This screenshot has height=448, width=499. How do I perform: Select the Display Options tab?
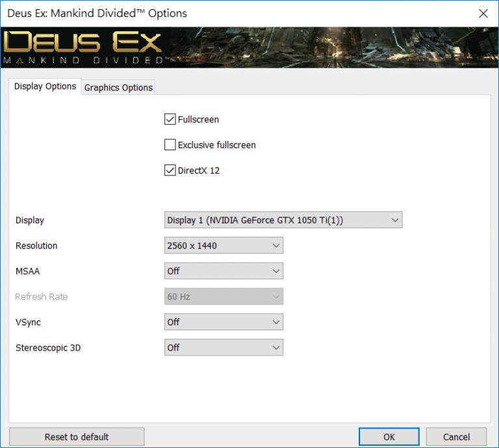(x=45, y=86)
